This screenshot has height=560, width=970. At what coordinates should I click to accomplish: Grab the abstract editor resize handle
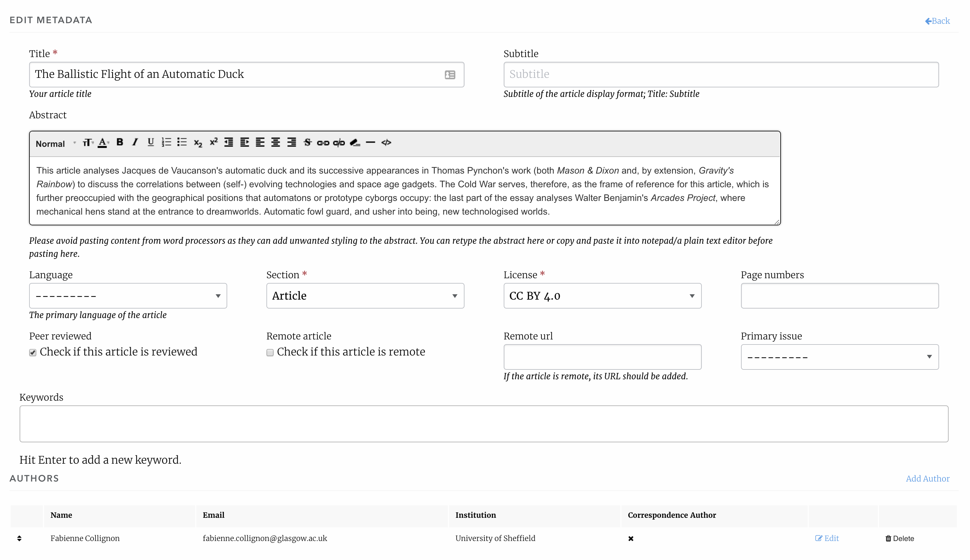777,222
